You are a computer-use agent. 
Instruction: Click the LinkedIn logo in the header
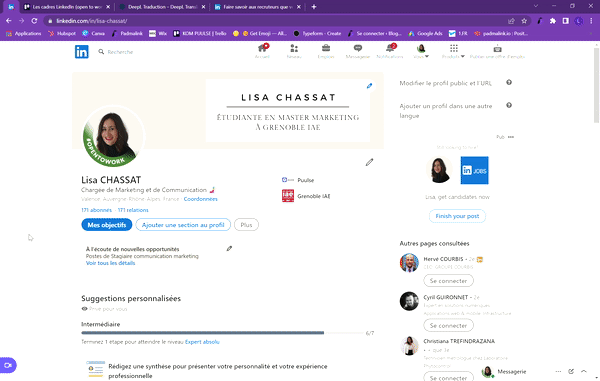[82, 52]
